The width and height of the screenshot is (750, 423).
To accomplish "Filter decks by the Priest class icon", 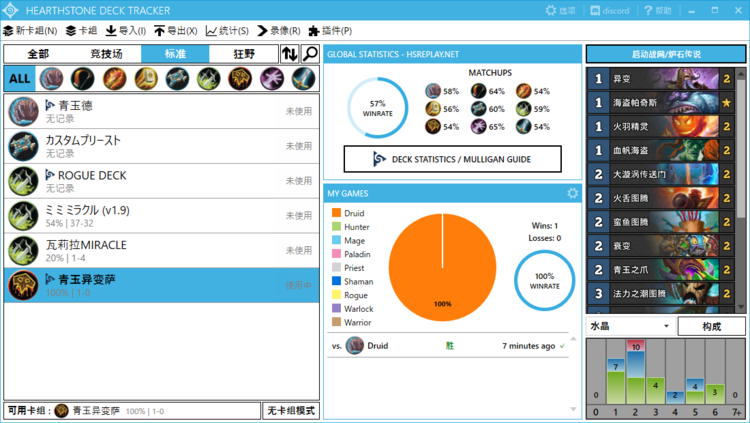I will point(177,78).
